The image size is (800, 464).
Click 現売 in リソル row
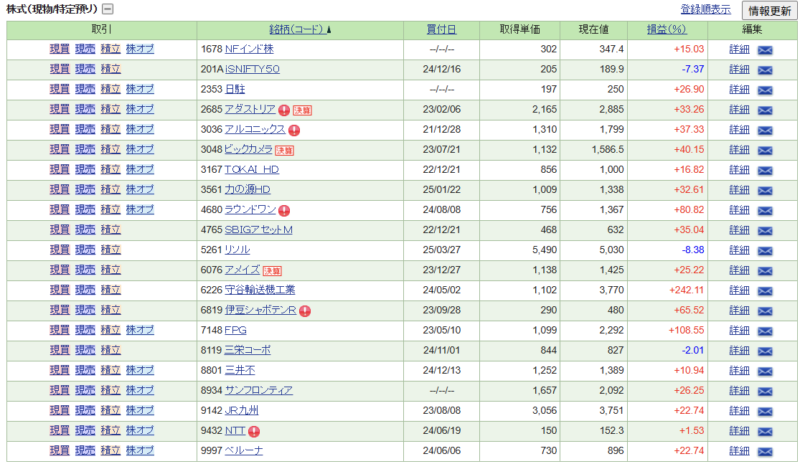click(x=85, y=250)
